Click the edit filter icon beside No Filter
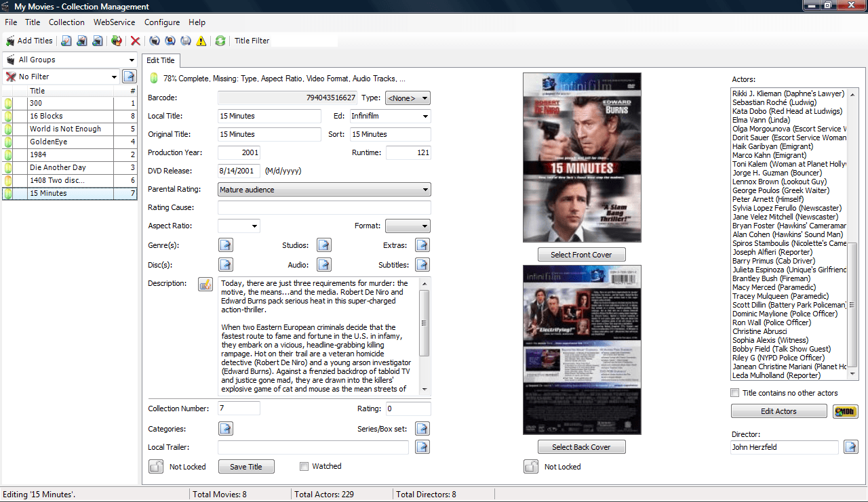868x502 pixels. [129, 77]
